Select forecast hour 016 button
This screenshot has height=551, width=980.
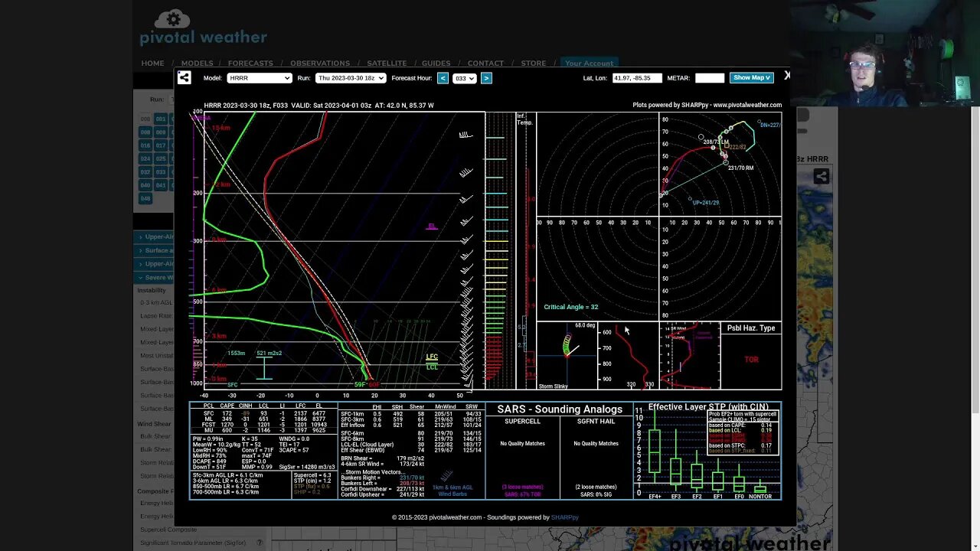pyautogui.click(x=145, y=145)
